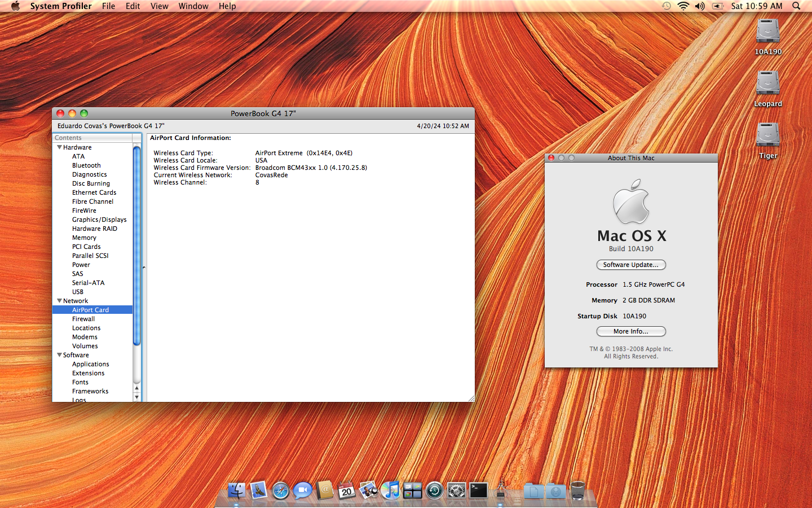The image size is (812, 508).
Task: Collapse the Network disclosure triangle
Action: 59,301
